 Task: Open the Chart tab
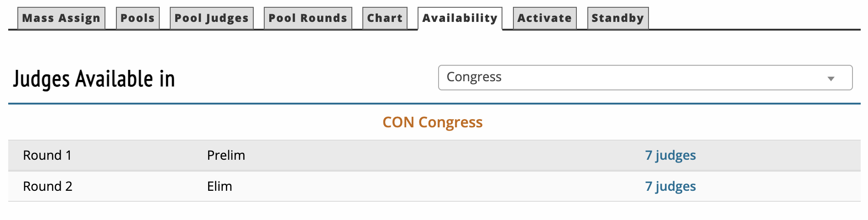[385, 18]
